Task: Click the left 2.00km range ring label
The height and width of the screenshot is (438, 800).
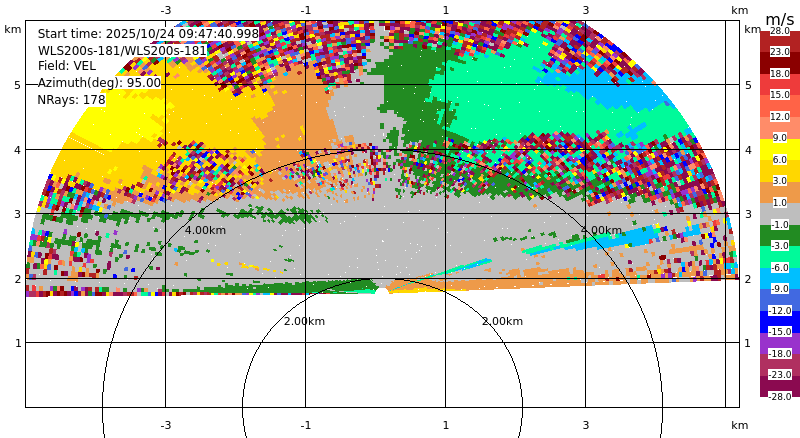Action: pyautogui.click(x=304, y=321)
